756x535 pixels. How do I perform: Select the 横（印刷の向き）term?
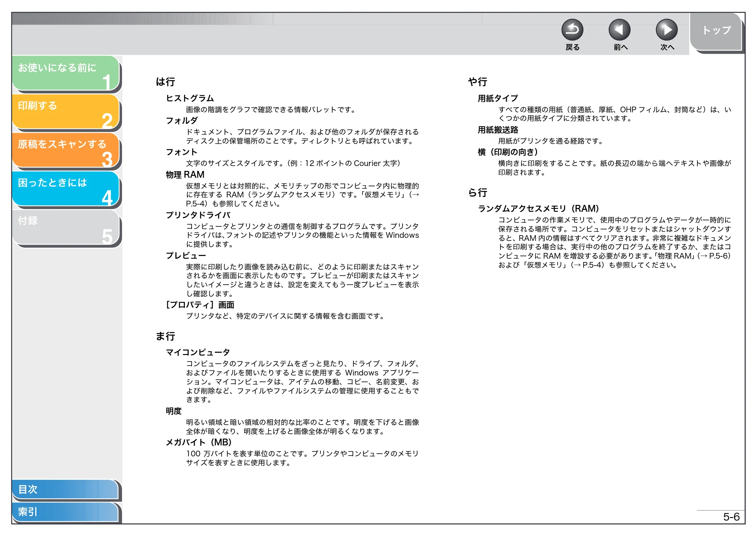tap(508, 152)
